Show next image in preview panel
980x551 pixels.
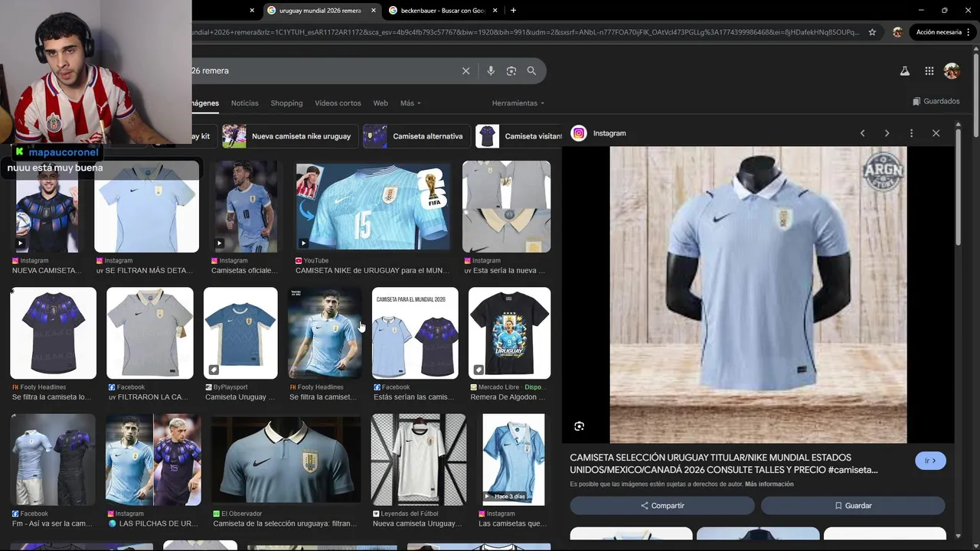pyautogui.click(x=887, y=133)
